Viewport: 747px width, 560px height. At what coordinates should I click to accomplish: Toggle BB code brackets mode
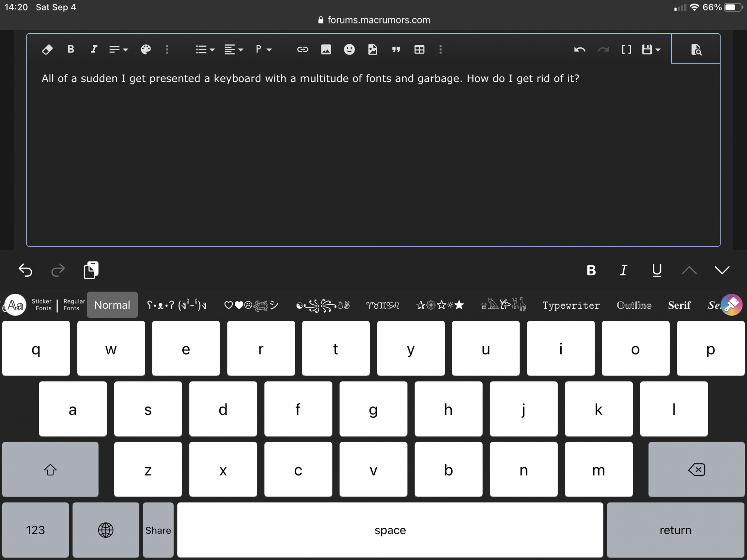coord(626,49)
